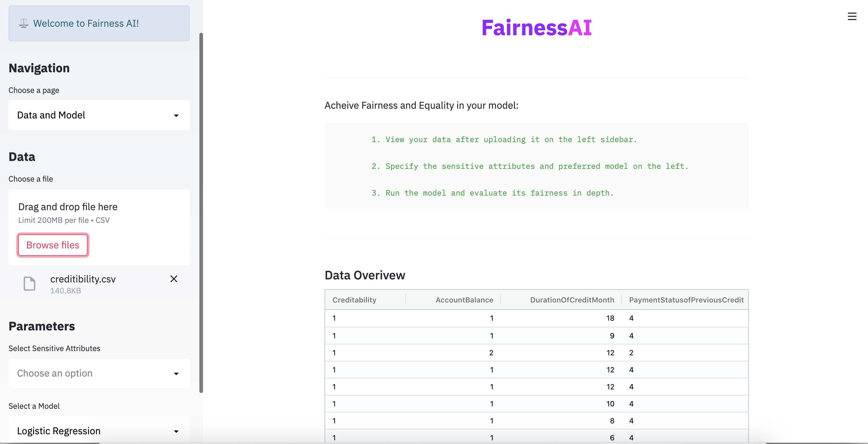Remove the creditibility.csv uploaded file
868x444 pixels.
point(174,279)
